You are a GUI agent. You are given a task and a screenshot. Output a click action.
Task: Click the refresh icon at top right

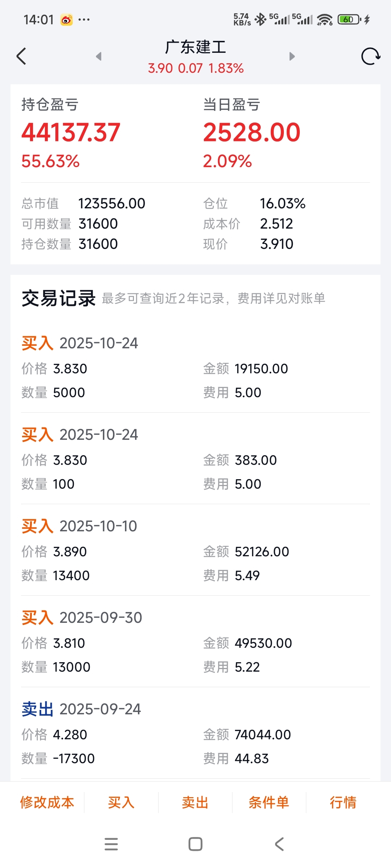tap(370, 56)
